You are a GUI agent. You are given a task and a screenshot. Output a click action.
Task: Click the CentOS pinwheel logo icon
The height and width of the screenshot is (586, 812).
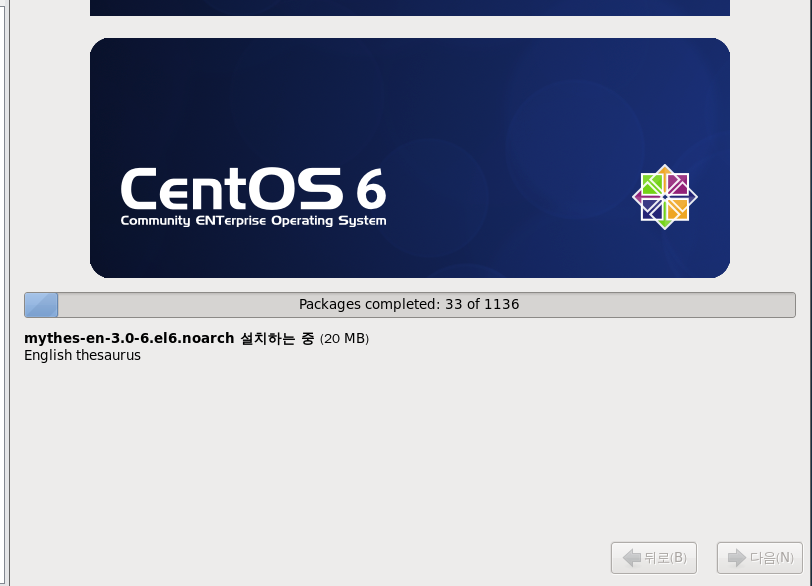(x=665, y=197)
